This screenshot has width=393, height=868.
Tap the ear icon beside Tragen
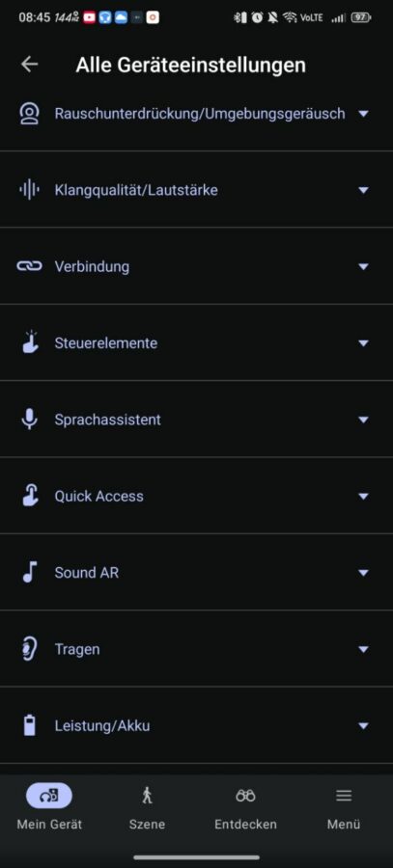[29, 649]
